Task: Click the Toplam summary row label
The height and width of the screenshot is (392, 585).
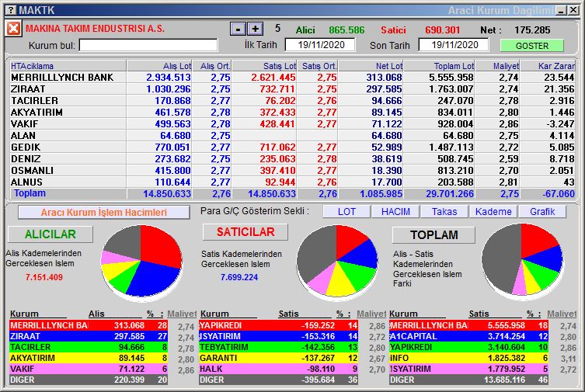Action: point(30,193)
